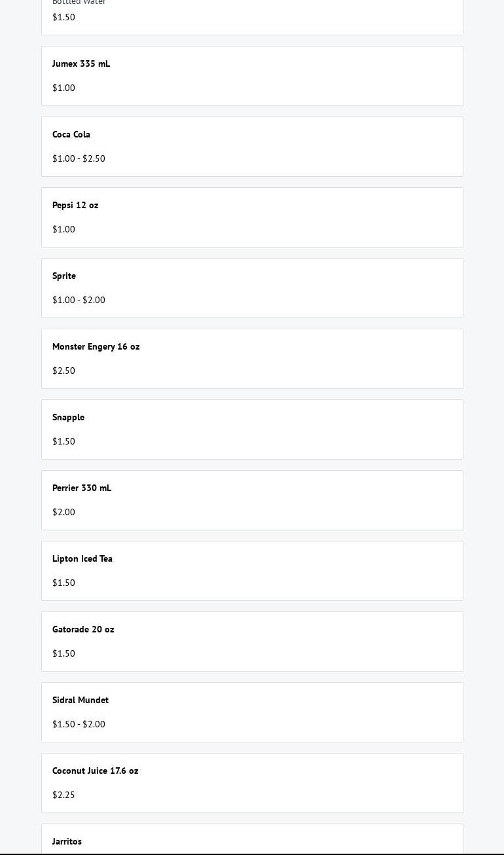This screenshot has height=855, width=504.
Task: Click the Bottled Water $1.50 price
Action: click(x=63, y=18)
